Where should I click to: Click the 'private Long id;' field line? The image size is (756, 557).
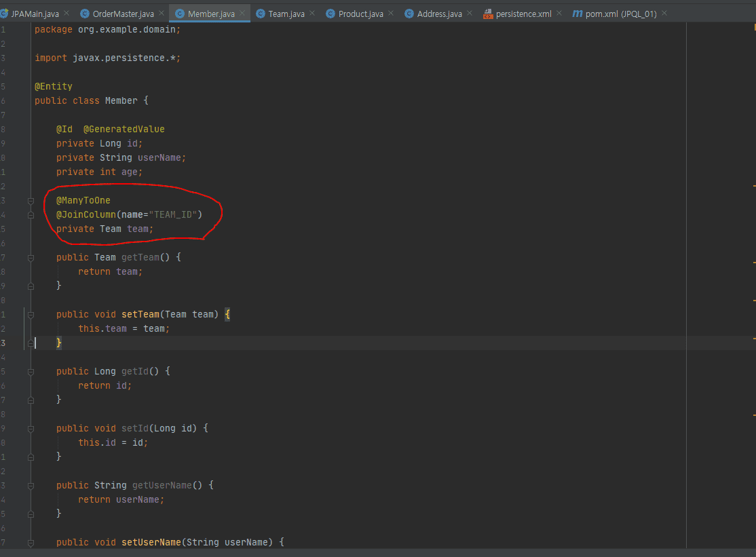coord(99,143)
